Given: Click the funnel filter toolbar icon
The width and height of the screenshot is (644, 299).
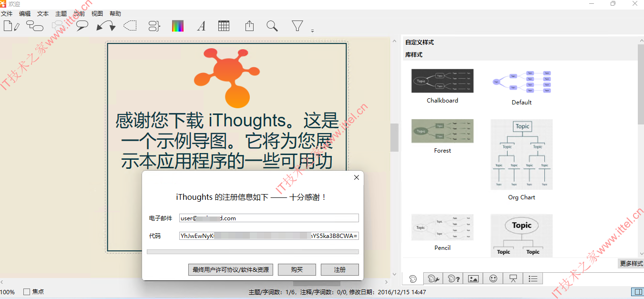Looking at the screenshot, I should 297,26.
